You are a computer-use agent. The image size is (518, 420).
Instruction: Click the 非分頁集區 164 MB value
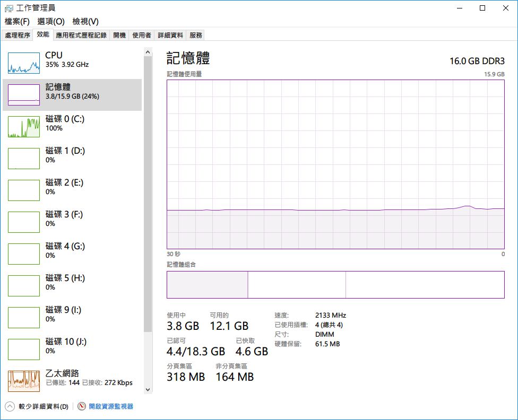click(x=235, y=377)
